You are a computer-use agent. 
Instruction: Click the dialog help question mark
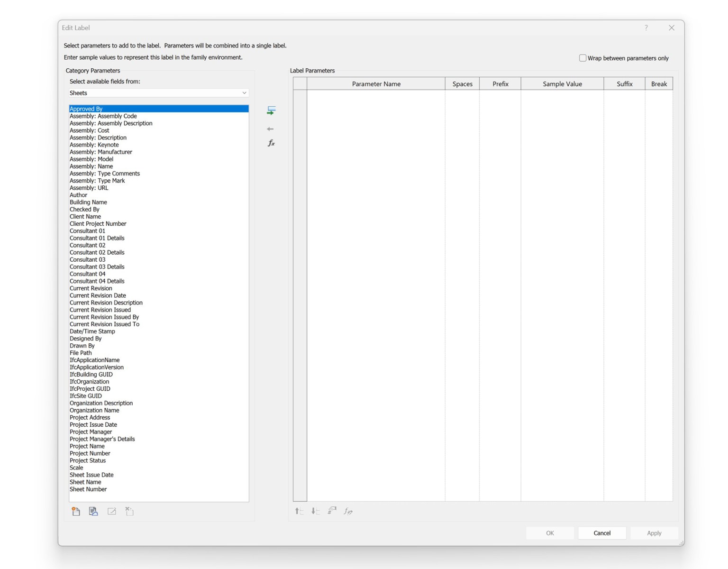pyautogui.click(x=646, y=28)
